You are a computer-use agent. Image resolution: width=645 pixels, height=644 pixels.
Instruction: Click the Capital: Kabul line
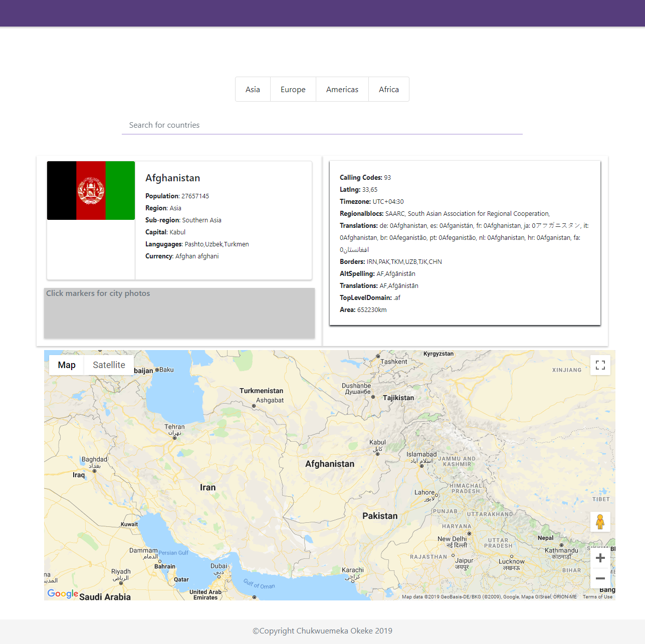165,232
